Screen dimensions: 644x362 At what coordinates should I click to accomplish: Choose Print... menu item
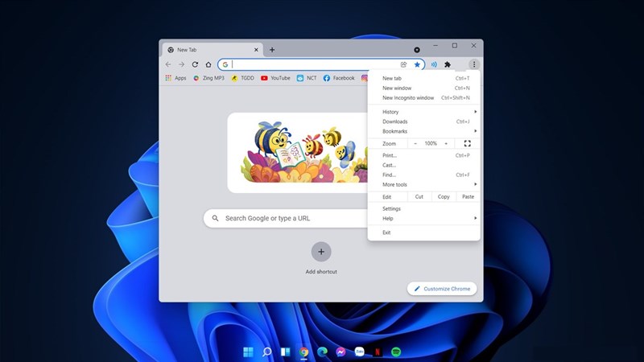[x=424, y=155]
